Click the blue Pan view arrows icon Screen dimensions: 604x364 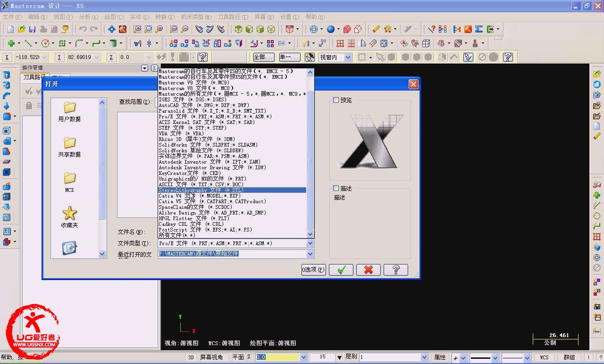tap(112, 29)
